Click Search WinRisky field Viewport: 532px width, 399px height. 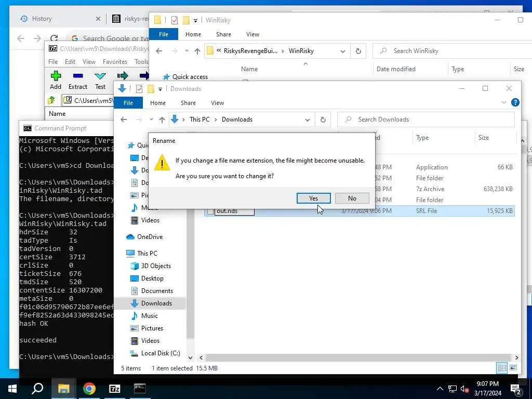453,51
